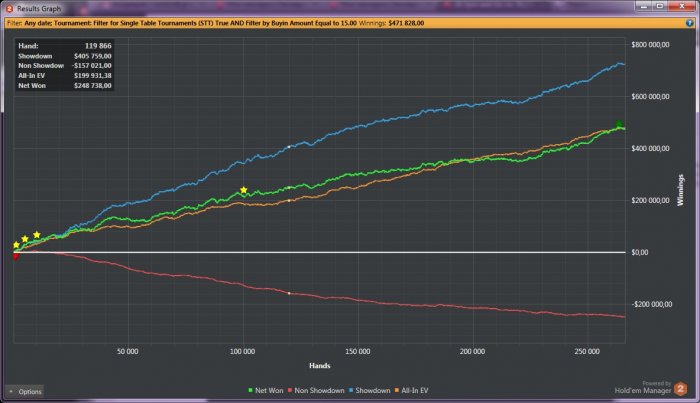700x403 pixels.
Task: Click the green triangle marker at graph end
Action: 619,124
